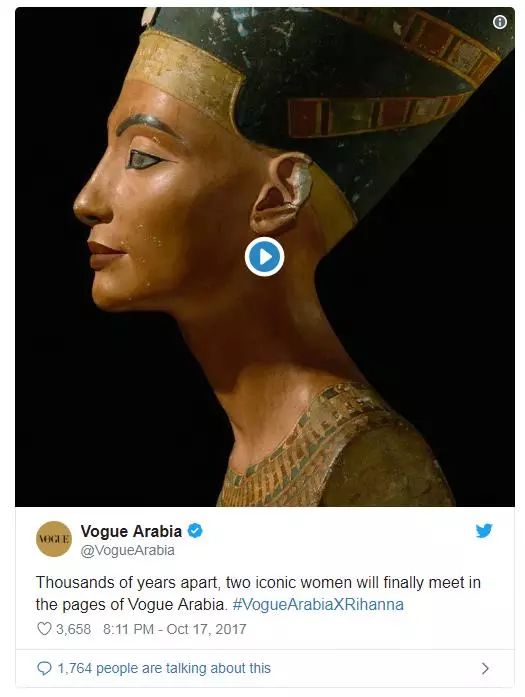Click the bust's ear in the video preview
Viewport: 525px width, 697px height.
pos(280,193)
